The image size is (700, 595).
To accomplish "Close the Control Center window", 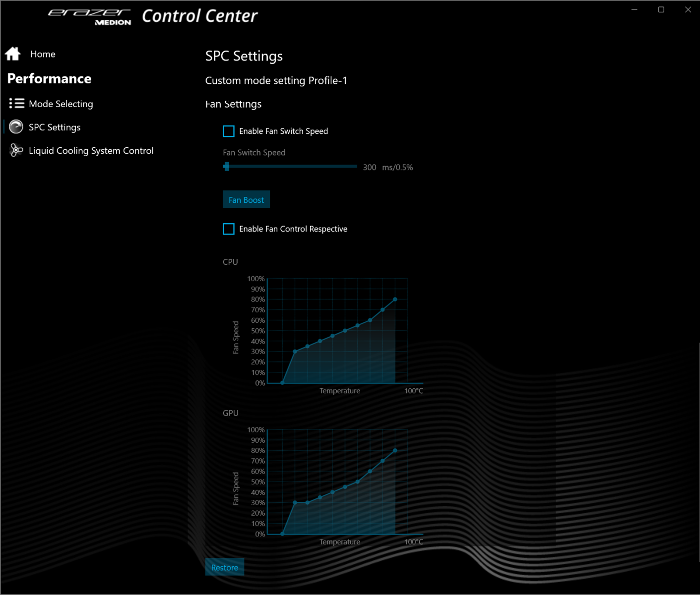I will [x=688, y=10].
